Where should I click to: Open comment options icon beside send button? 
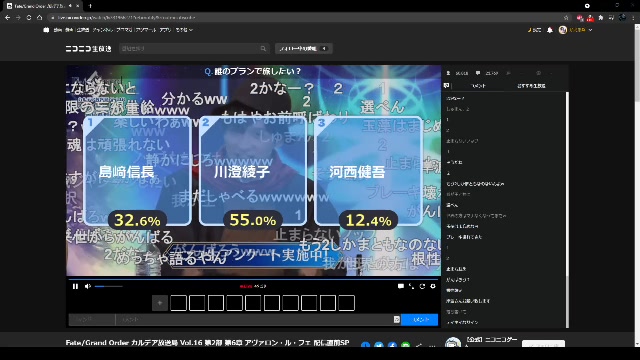point(396,320)
